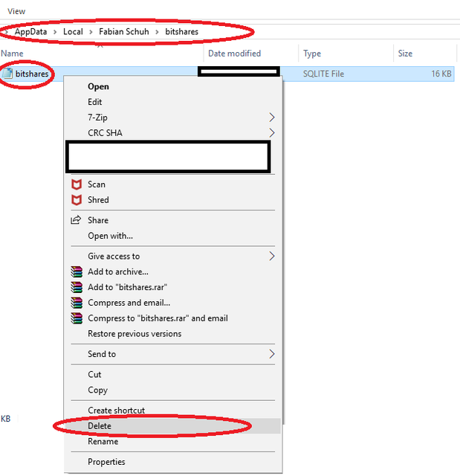Choose Rename from the context menu

click(103, 441)
